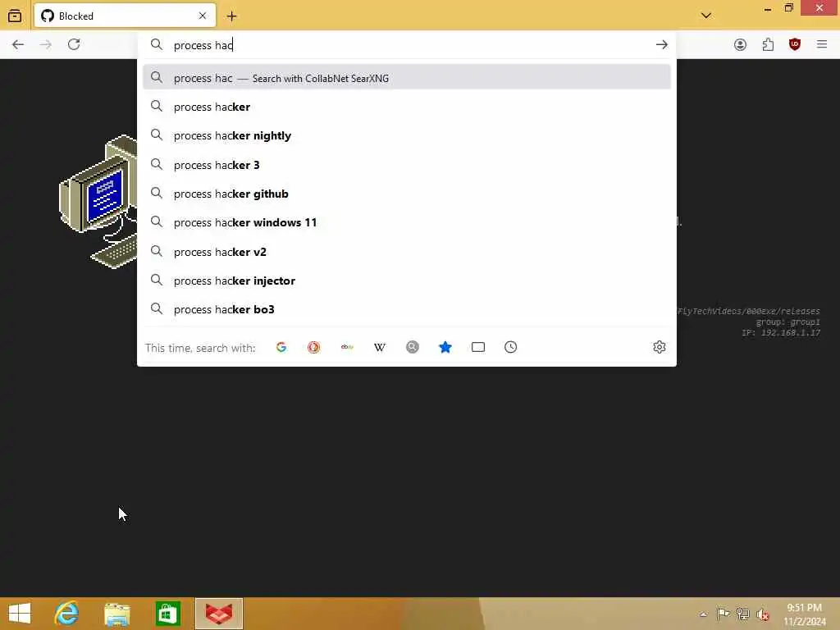Search bookmarks with the star icon
This screenshot has height=630, width=840.
coord(445,347)
